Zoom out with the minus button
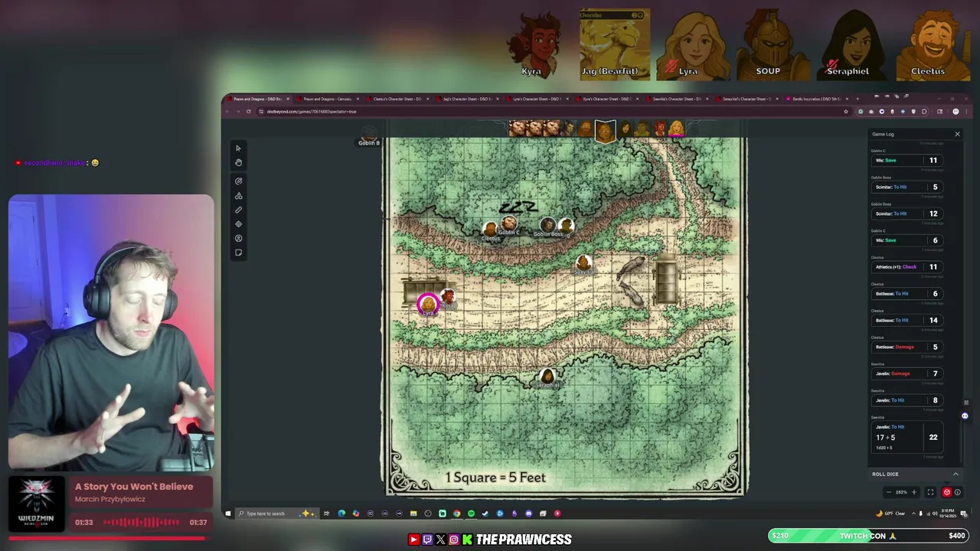This screenshot has width=980, height=551. tap(888, 492)
